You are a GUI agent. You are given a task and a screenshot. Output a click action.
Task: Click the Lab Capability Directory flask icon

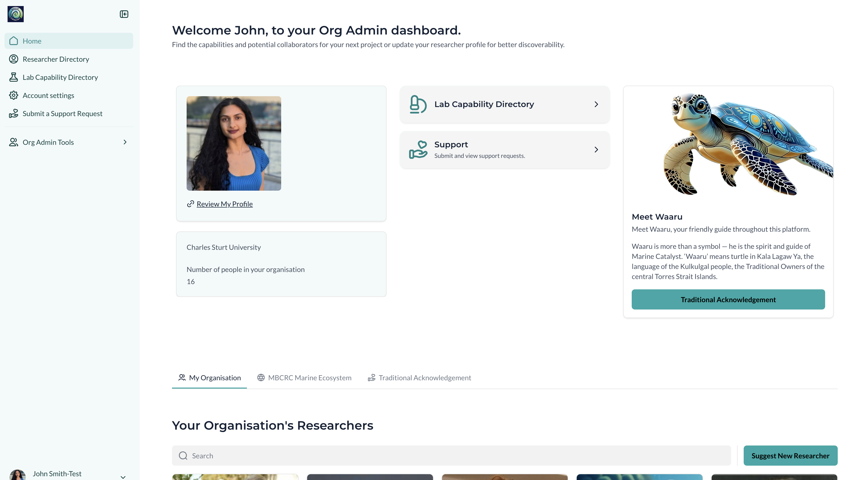pyautogui.click(x=13, y=77)
